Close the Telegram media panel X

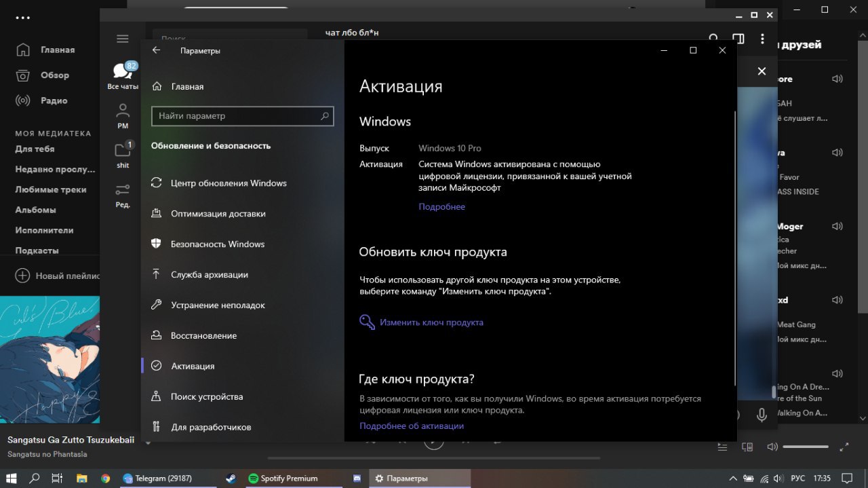(762, 71)
